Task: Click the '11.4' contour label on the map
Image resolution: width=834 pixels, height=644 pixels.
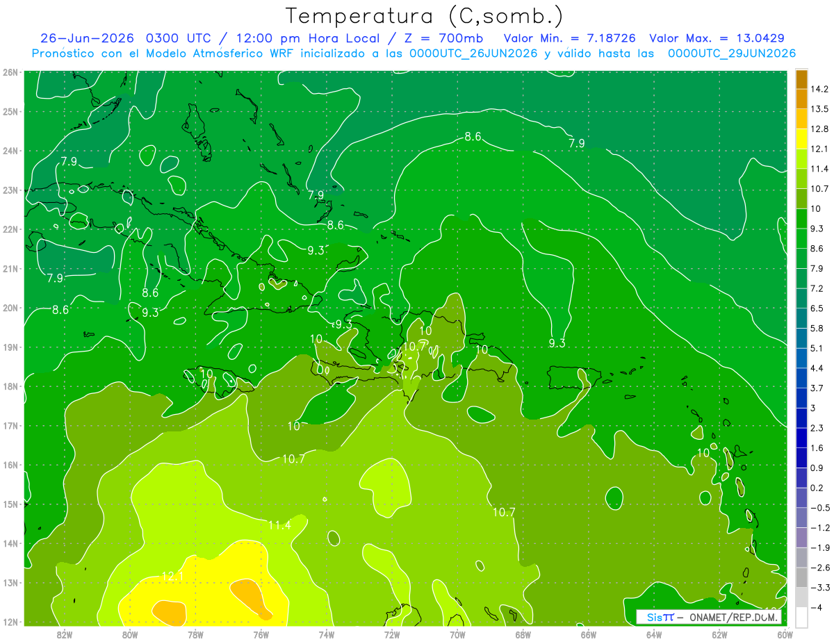Action: [279, 525]
